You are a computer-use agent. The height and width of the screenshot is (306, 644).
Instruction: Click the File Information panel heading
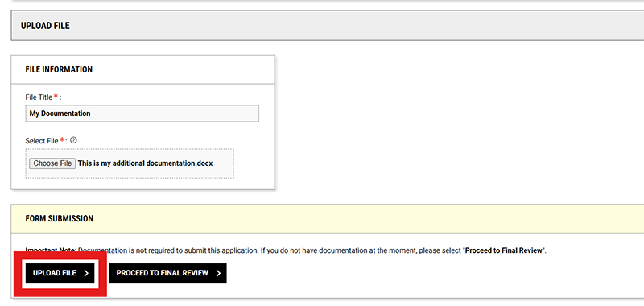click(59, 69)
